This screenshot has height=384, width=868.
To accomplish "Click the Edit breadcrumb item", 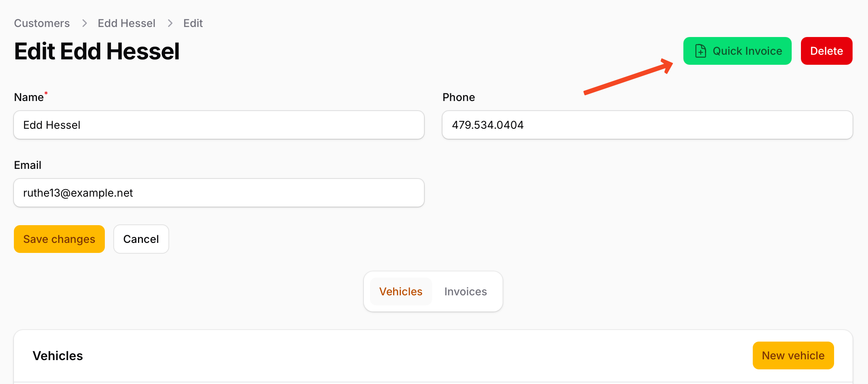I will [193, 23].
